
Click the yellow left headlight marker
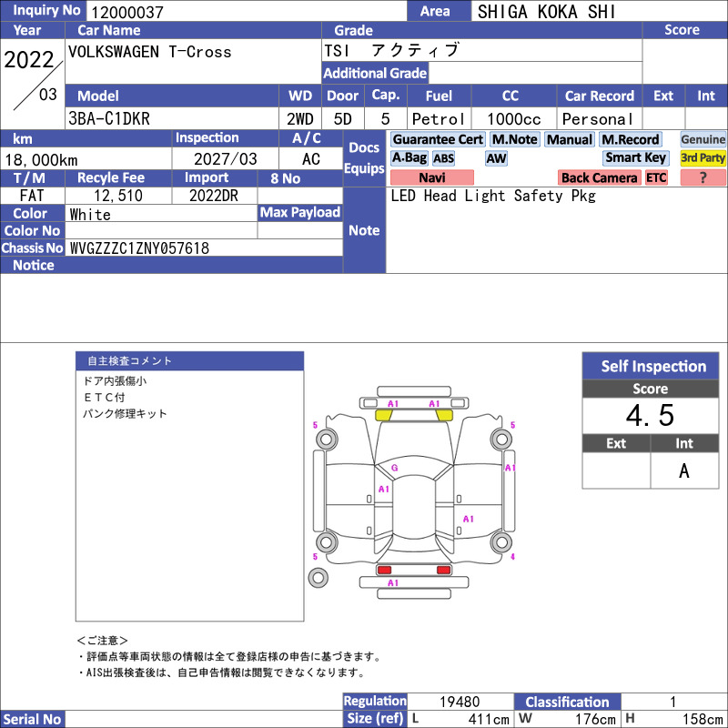coord(383,415)
